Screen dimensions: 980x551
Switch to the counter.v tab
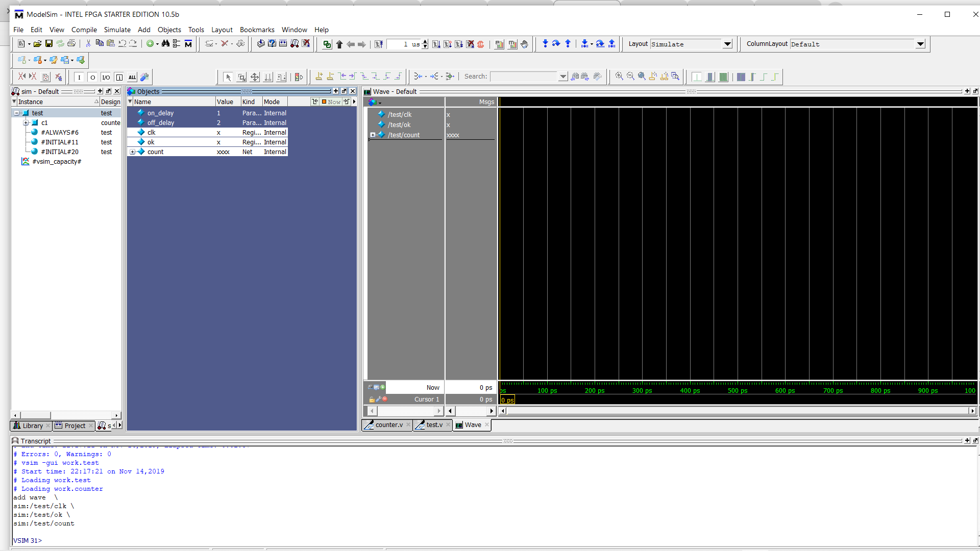[388, 425]
